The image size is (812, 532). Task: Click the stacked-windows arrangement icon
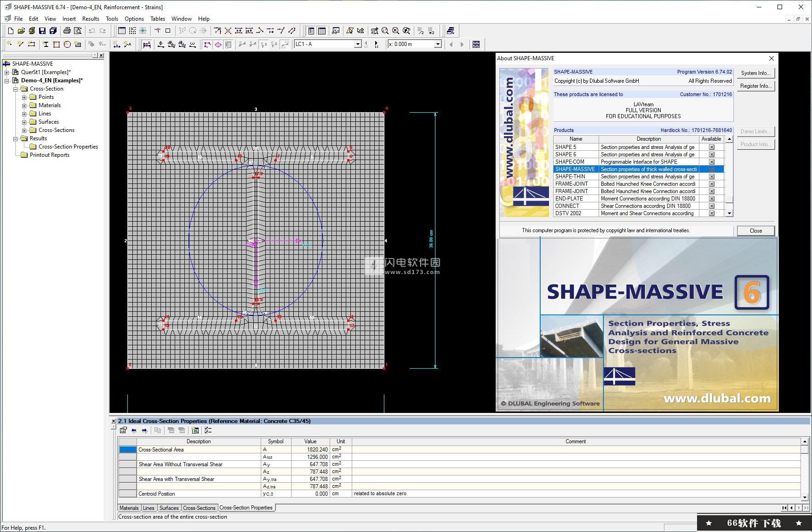451,31
